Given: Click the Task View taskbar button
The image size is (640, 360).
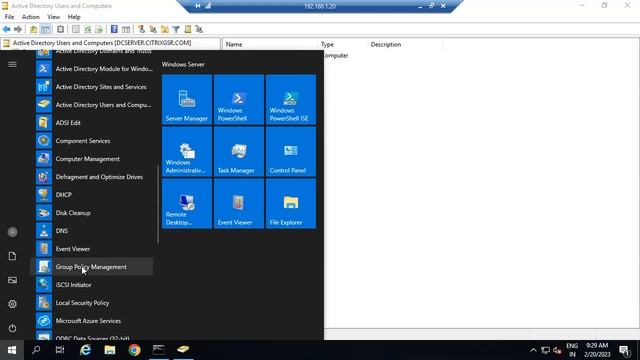Looking at the screenshot, I should [x=60, y=350].
